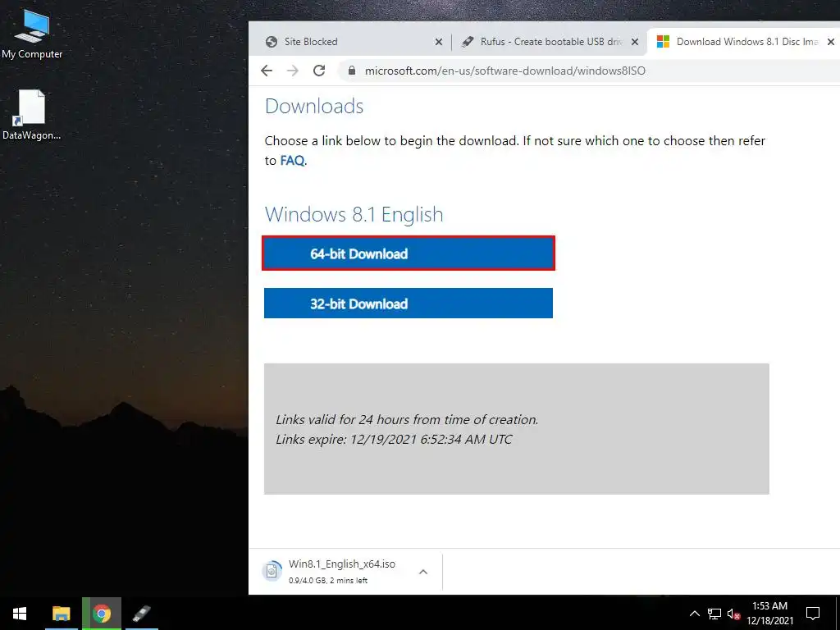Close the Download Windows 8.1 tab
This screenshot has height=630, width=840.
(831, 42)
